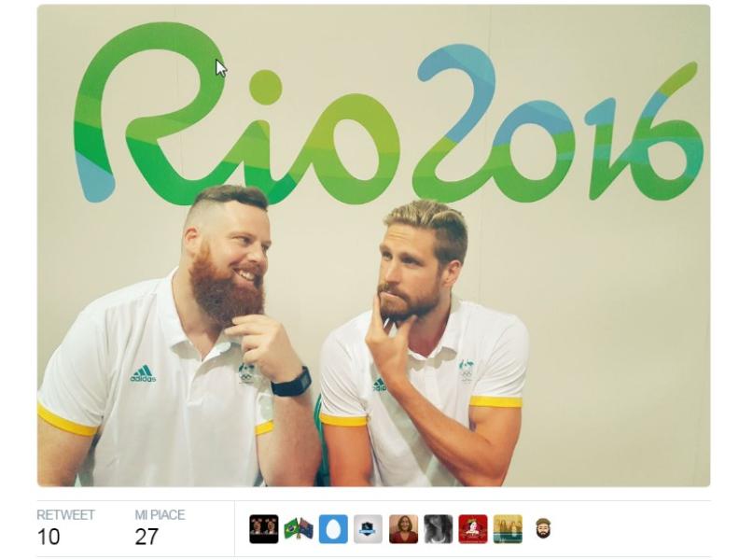Enlarge the tweet photo of two athletes

point(374,245)
